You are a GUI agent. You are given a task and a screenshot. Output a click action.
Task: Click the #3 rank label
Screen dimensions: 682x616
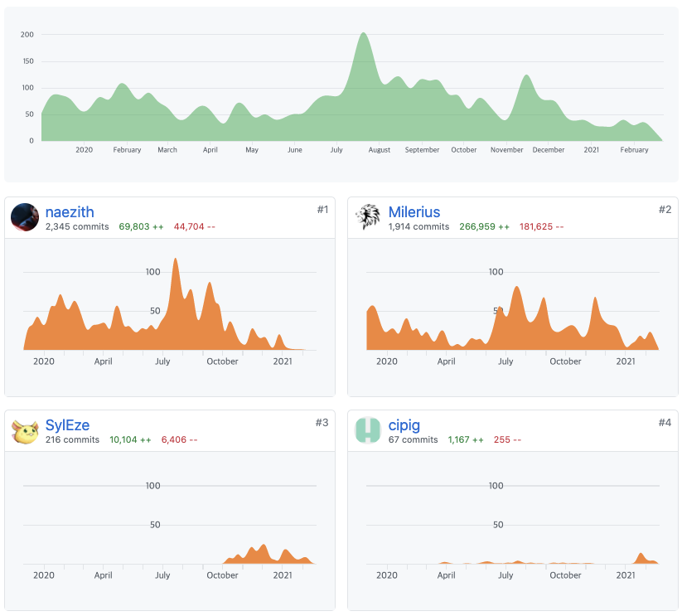click(x=322, y=423)
